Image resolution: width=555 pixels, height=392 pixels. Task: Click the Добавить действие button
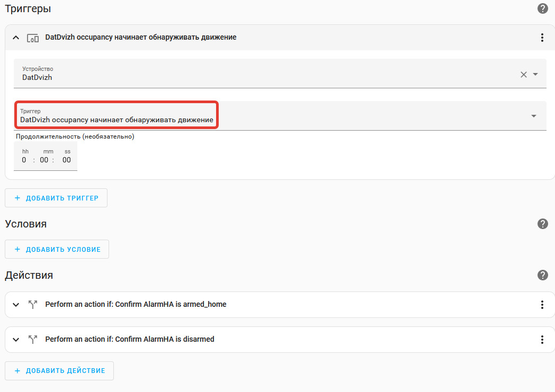tap(59, 371)
